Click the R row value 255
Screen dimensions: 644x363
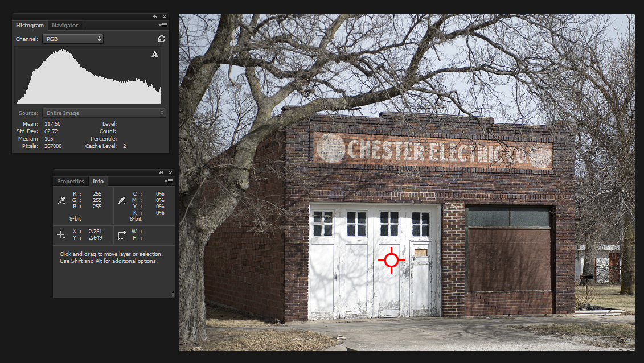97,194
